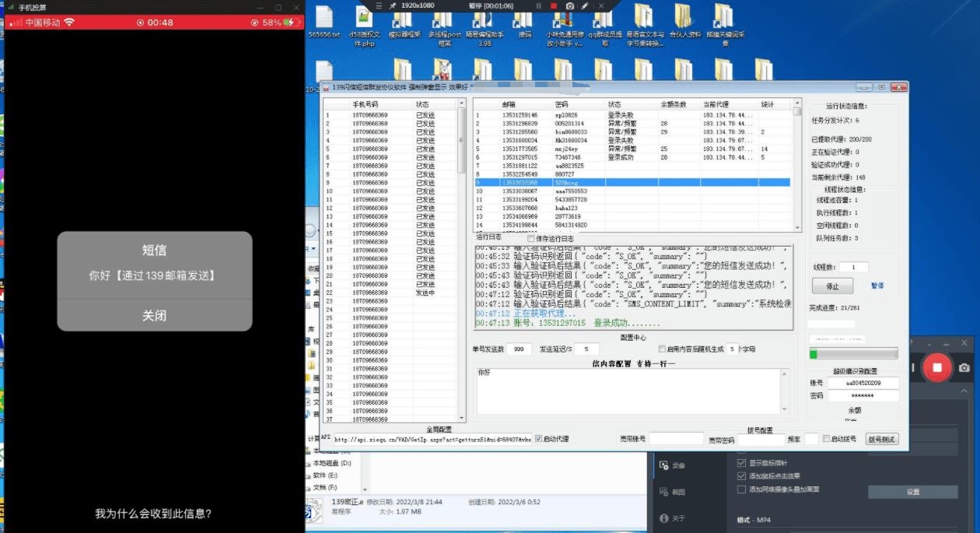Click the 手机号码 column header
Viewport: 980px width, 533px height.
click(365, 103)
